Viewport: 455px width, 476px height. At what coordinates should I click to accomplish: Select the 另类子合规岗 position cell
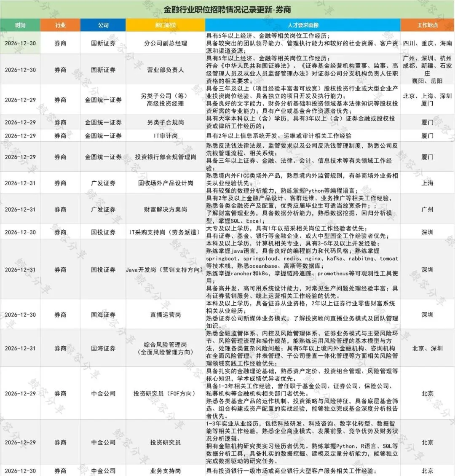tap(166, 122)
